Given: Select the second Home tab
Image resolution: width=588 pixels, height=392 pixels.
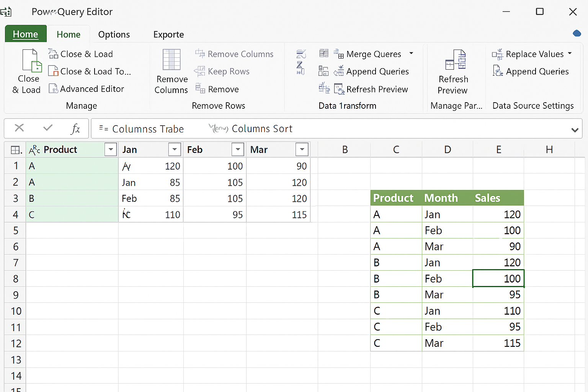Looking at the screenshot, I should [x=69, y=34].
